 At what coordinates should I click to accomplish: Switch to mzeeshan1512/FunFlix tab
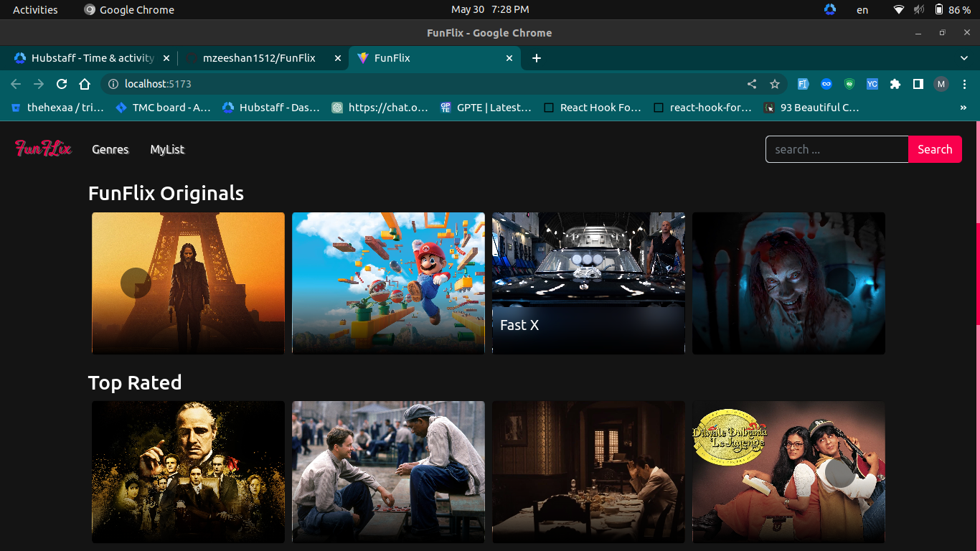263,58
